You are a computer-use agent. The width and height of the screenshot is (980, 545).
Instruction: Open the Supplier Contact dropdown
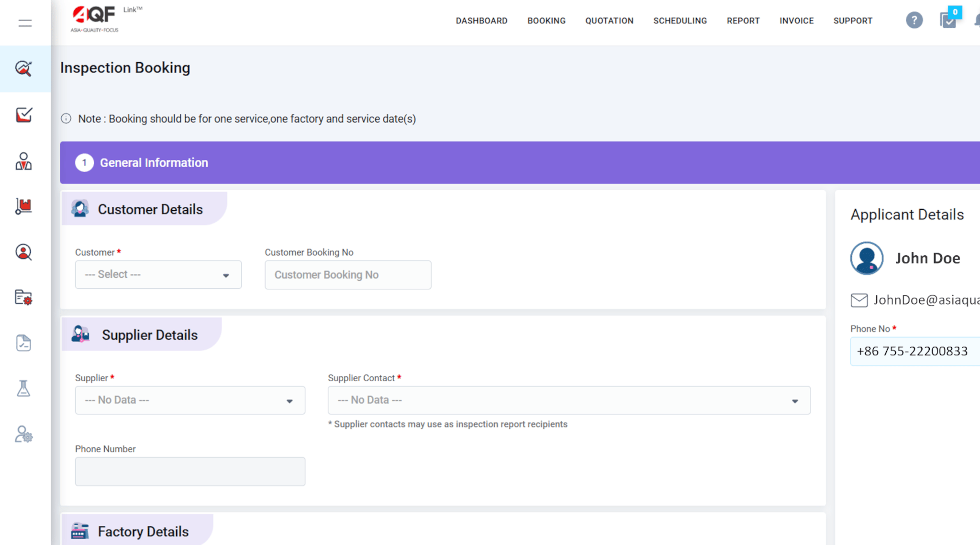569,400
